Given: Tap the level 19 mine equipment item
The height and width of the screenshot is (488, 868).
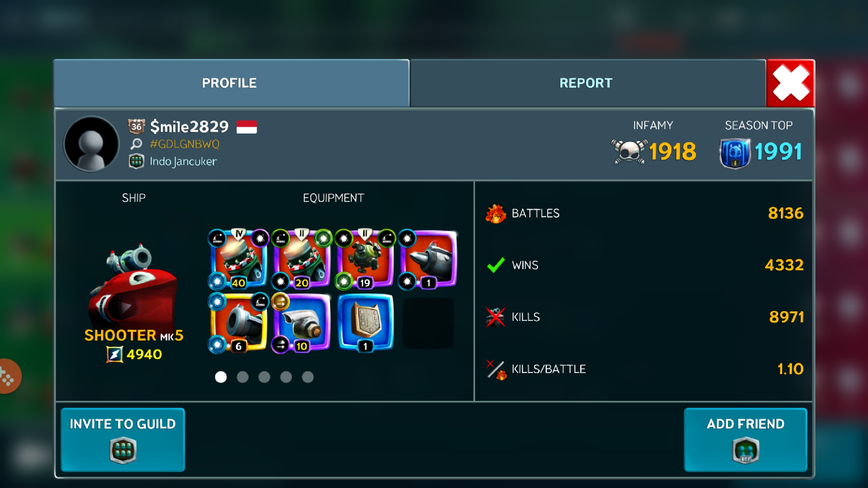Looking at the screenshot, I should point(365,259).
